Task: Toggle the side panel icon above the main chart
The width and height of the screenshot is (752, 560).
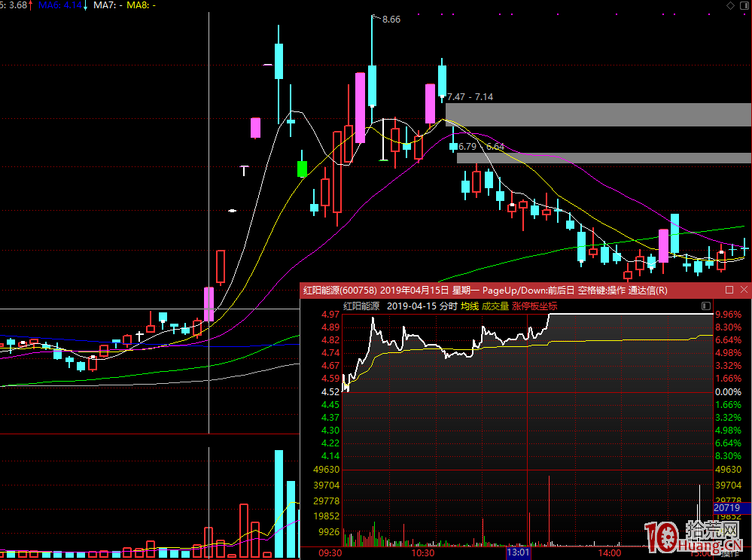Action: [x=744, y=5]
